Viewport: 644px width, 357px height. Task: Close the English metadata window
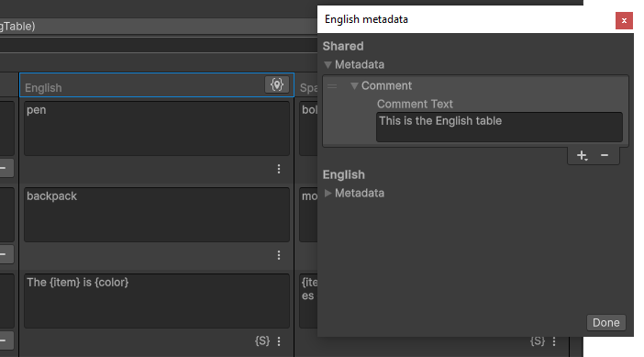coord(624,20)
